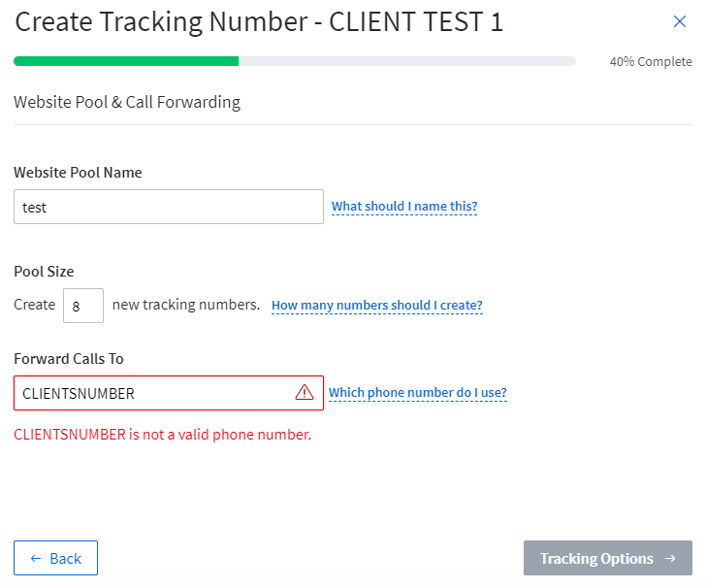
Task: Continue to Tracking Options
Action: 607,558
